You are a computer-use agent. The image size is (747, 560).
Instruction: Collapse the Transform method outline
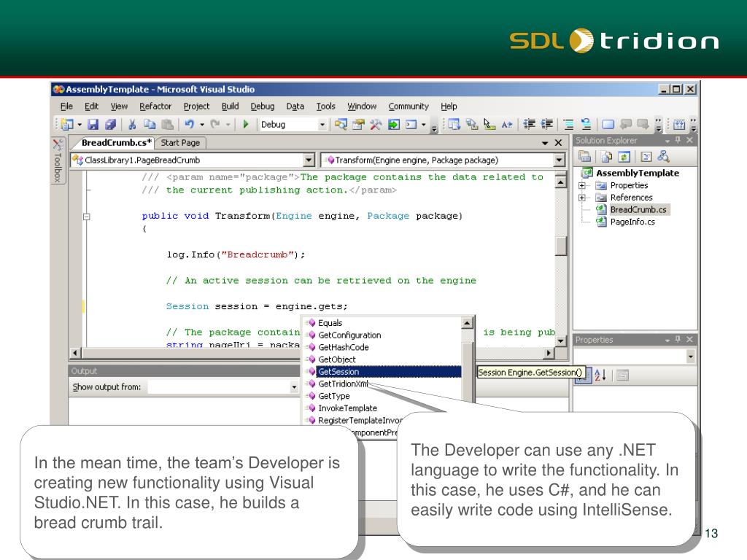(x=87, y=217)
